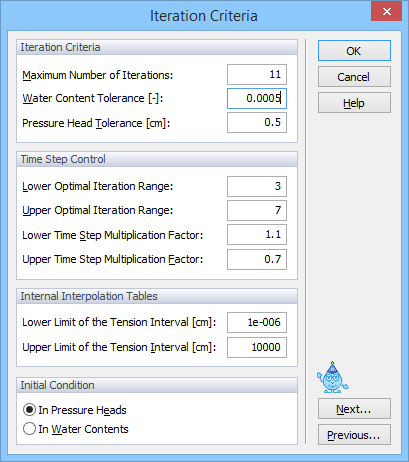
Task: Open the Help button
Action: click(354, 103)
